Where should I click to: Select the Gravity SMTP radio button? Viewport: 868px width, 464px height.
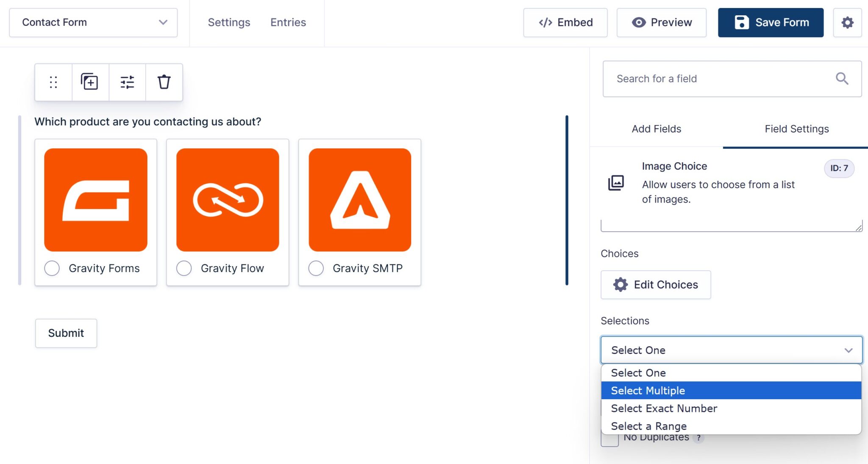click(316, 268)
